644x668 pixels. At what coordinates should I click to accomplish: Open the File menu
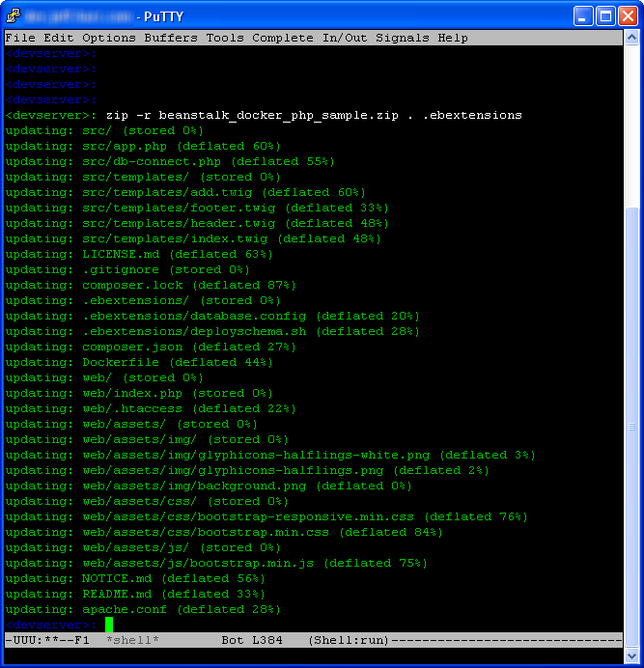(20, 38)
